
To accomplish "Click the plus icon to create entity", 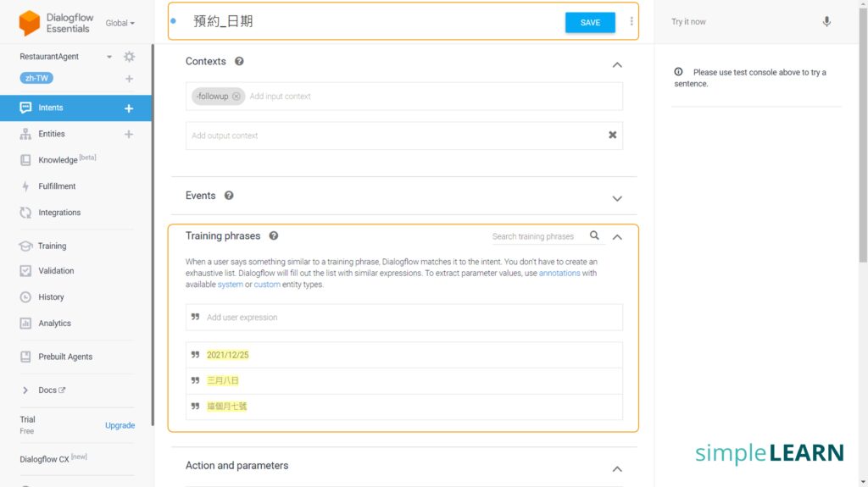I will click(129, 134).
